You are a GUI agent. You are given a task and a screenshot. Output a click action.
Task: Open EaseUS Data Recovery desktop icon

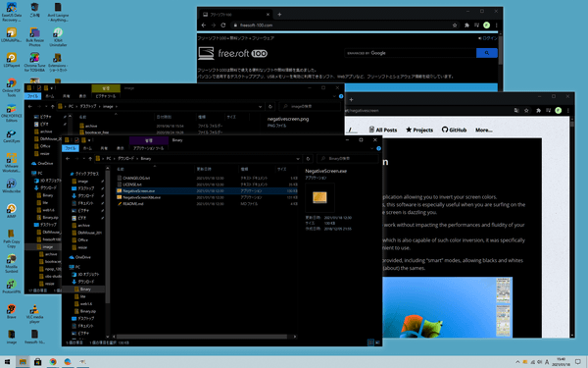pyautogui.click(x=12, y=12)
